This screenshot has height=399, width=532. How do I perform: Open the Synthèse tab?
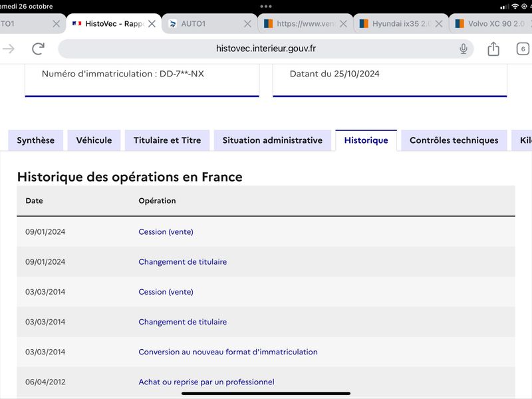coord(36,140)
